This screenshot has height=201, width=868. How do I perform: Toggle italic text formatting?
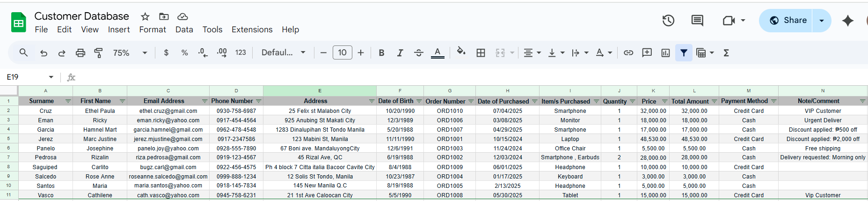pyautogui.click(x=400, y=53)
